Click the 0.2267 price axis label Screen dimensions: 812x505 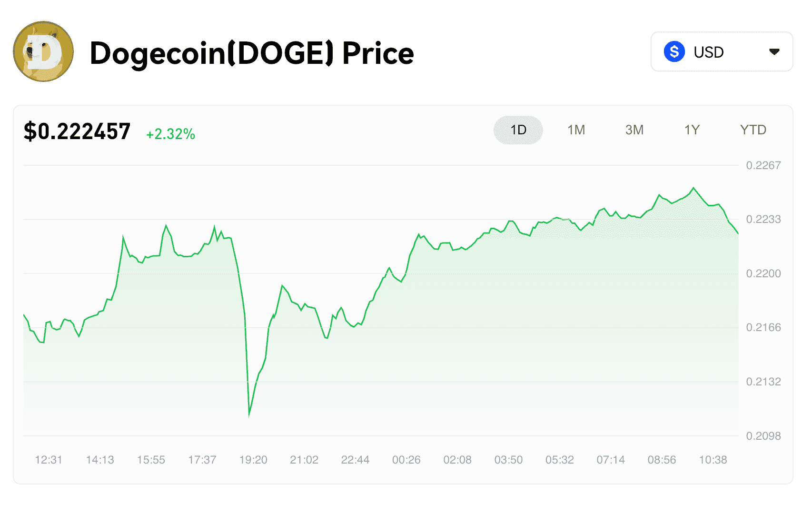(x=763, y=165)
